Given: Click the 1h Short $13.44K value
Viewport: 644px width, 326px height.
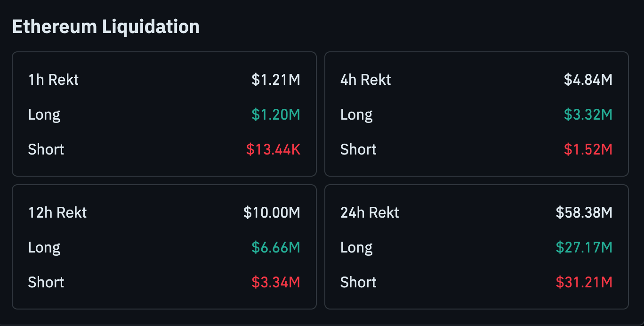Looking at the screenshot, I should point(273,149).
